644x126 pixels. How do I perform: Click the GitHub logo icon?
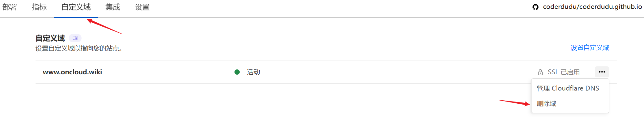point(535,7)
